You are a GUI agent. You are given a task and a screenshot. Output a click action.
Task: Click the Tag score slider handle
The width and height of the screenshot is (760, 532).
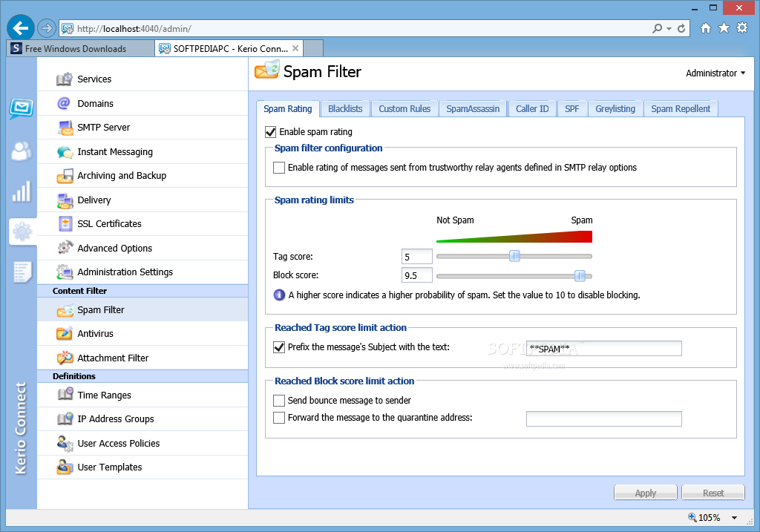(514, 256)
